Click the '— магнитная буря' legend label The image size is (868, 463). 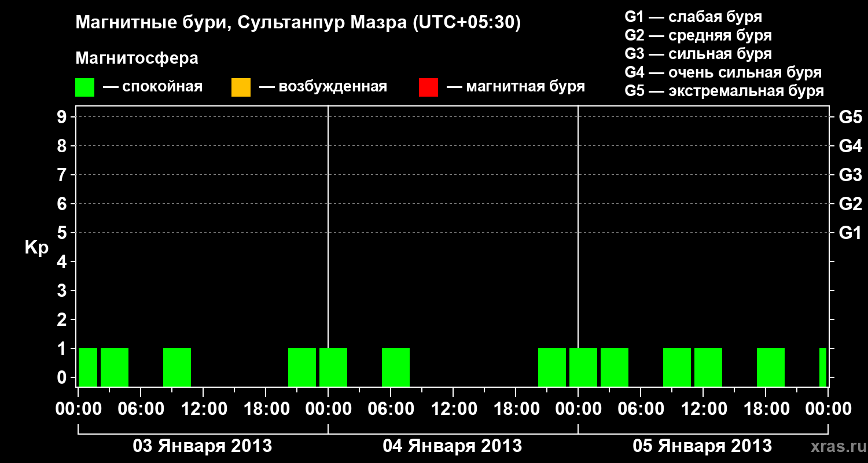(516, 87)
